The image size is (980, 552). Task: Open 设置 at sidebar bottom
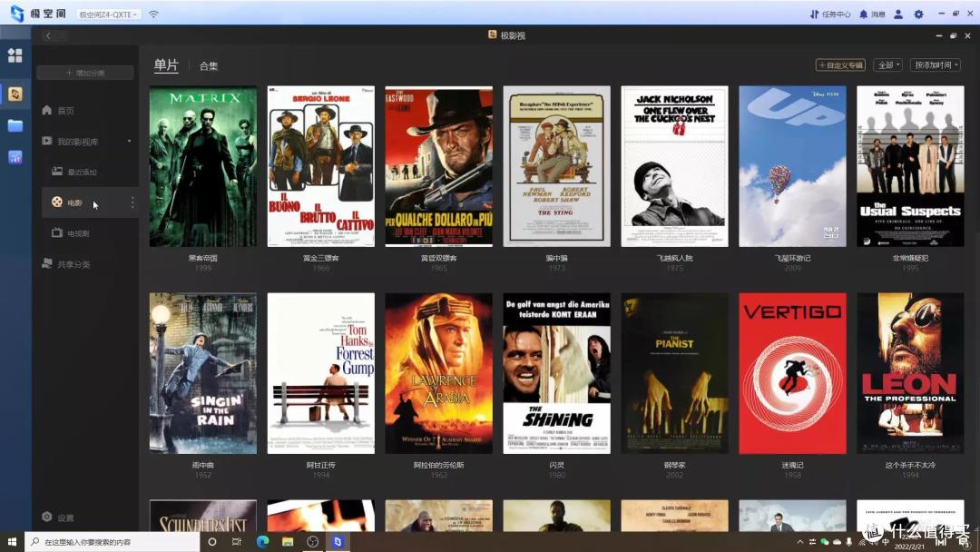coord(58,517)
